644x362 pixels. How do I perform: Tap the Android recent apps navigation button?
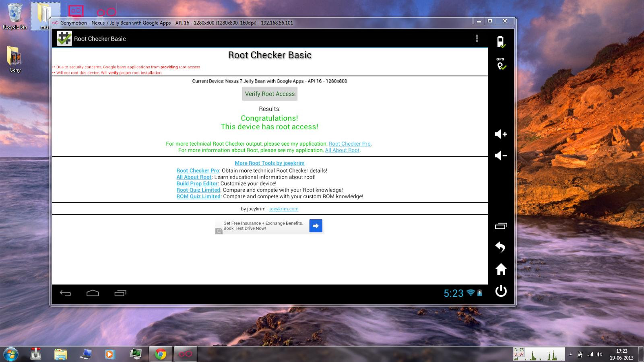[x=120, y=293]
